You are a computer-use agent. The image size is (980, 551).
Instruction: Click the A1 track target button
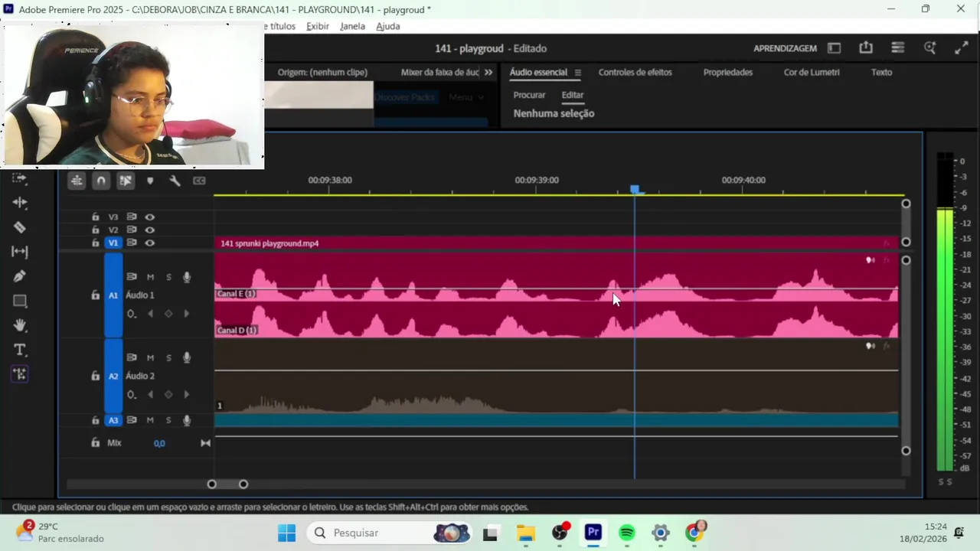click(x=113, y=295)
